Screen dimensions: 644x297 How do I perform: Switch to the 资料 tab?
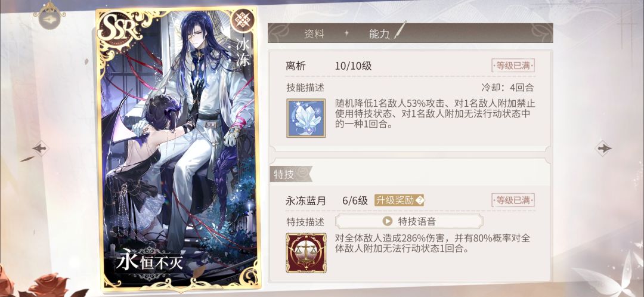(314, 34)
